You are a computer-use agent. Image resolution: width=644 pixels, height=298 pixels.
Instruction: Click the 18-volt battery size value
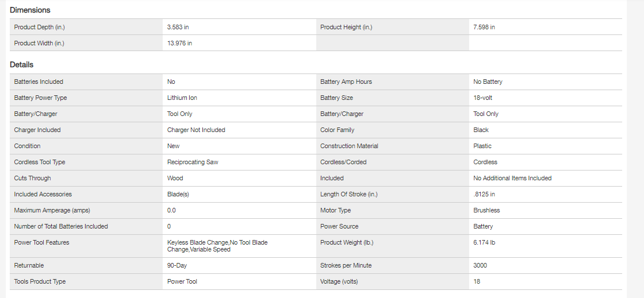pos(483,98)
